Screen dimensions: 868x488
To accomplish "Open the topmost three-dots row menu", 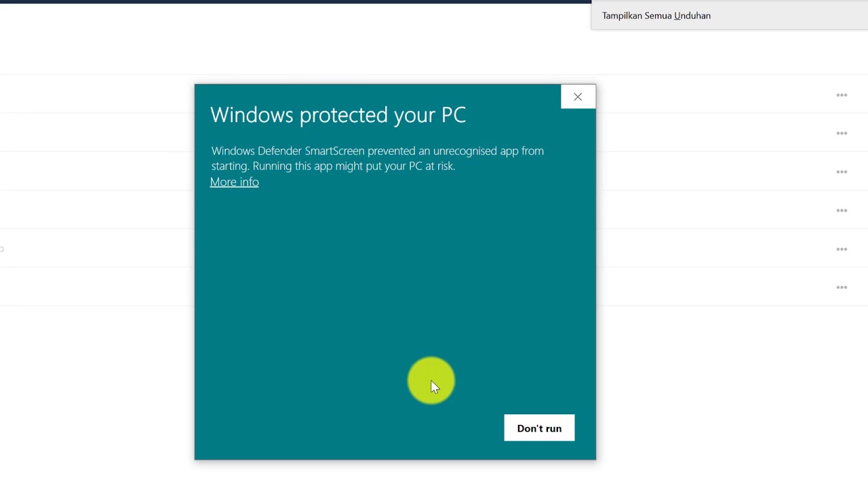I will pyautogui.click(x=842, y=95).
